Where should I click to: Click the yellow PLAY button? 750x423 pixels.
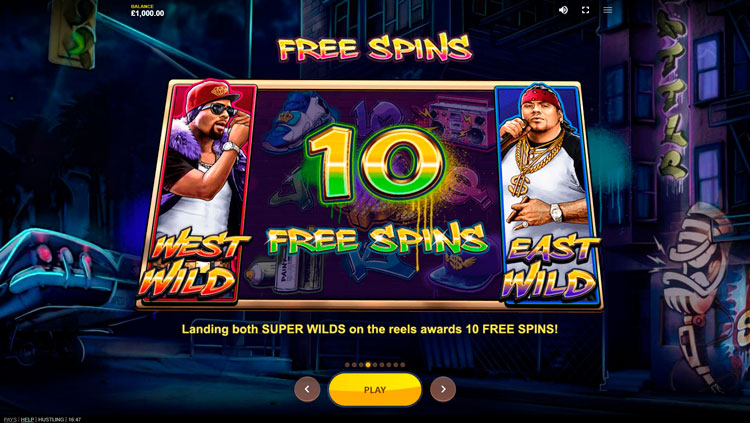375,390
